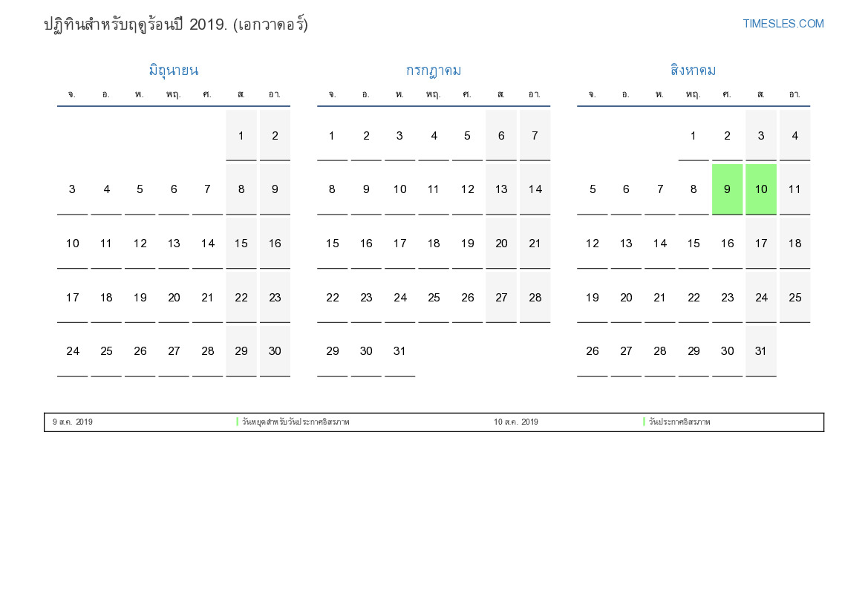Choose day 7 in the กรกฎาคม calendar
This screenshot has width=868, height=614.
pos(535,135)
